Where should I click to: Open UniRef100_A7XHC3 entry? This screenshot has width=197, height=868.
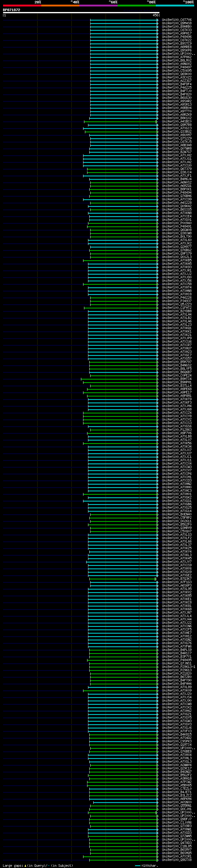pyautogui.click(x=176, y=491)
